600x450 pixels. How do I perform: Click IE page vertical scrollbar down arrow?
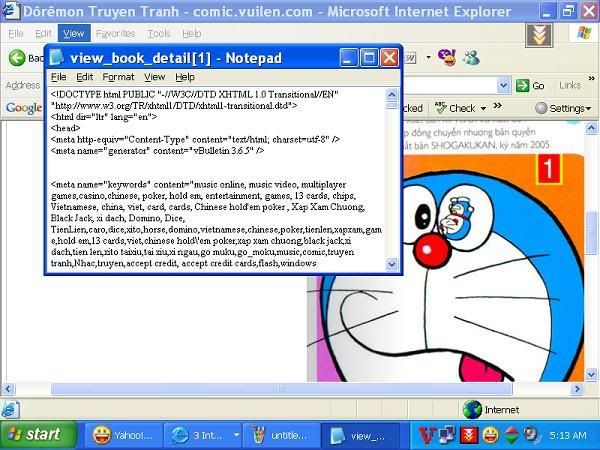pyautogui.click(x=591, y=374)
